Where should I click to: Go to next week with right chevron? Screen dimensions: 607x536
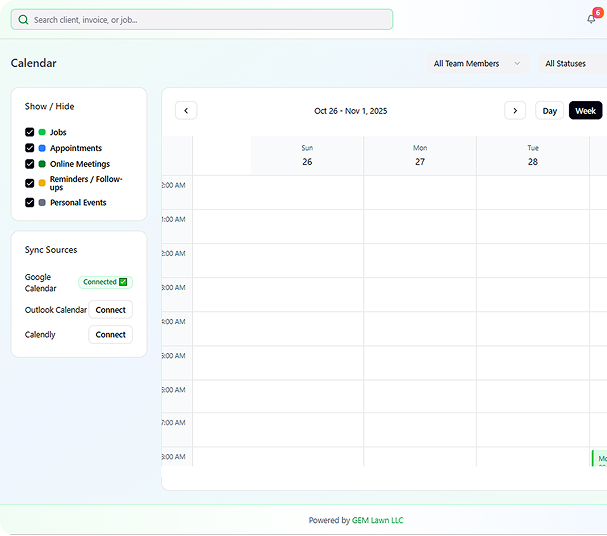515,111
